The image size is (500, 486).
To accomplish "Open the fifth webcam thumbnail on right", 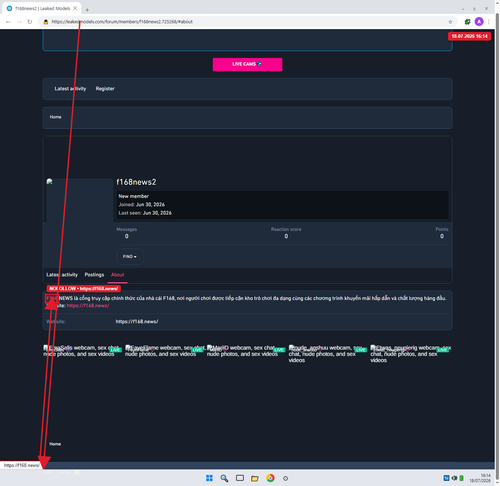I will click(411, 354).
